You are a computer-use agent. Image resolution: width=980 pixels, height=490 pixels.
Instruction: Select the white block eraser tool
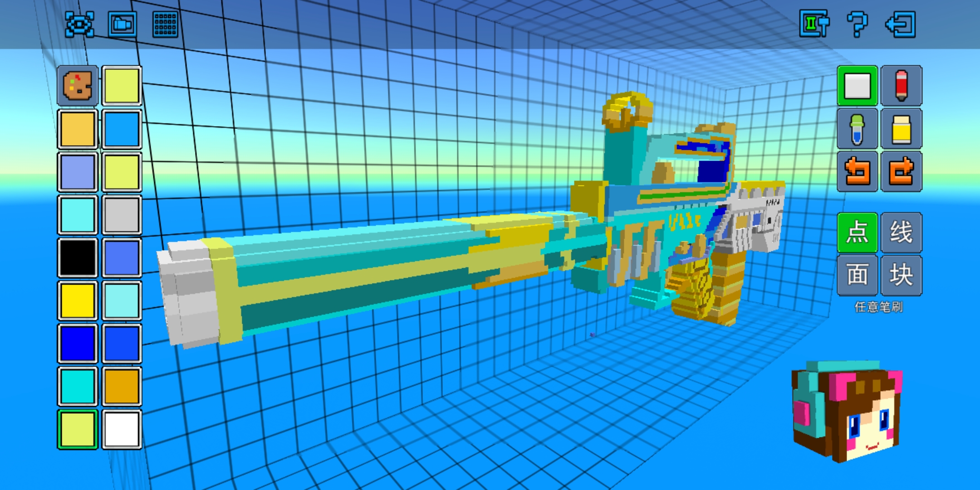(x=857, y=85)
